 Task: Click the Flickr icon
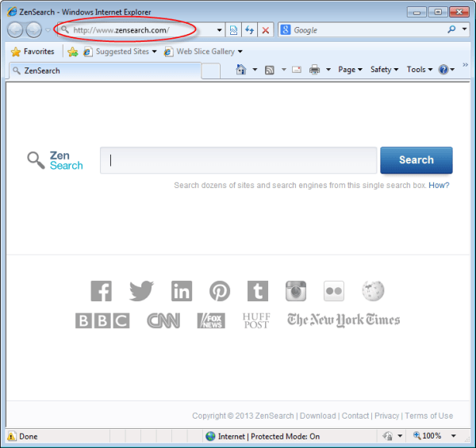(x=334, y=291)
